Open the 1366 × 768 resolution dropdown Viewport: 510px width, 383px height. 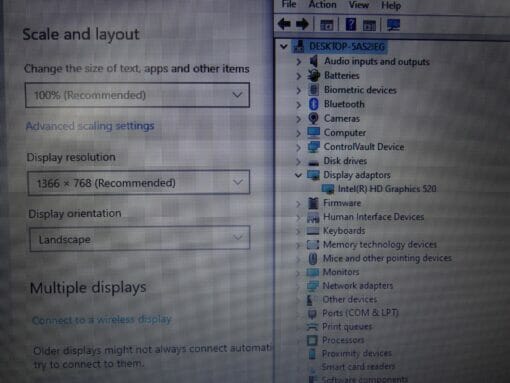(139, 183)
